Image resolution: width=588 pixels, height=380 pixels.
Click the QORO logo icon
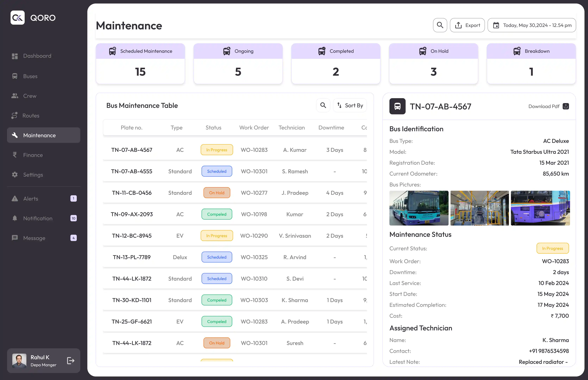click(18, 18)
